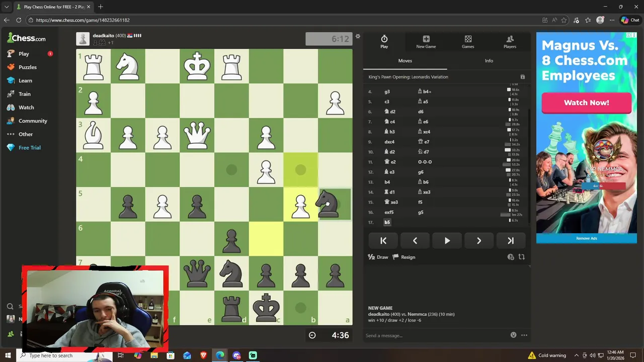
Task: Click move 17. b5 in move list
Action: click(x=387, y=222)
